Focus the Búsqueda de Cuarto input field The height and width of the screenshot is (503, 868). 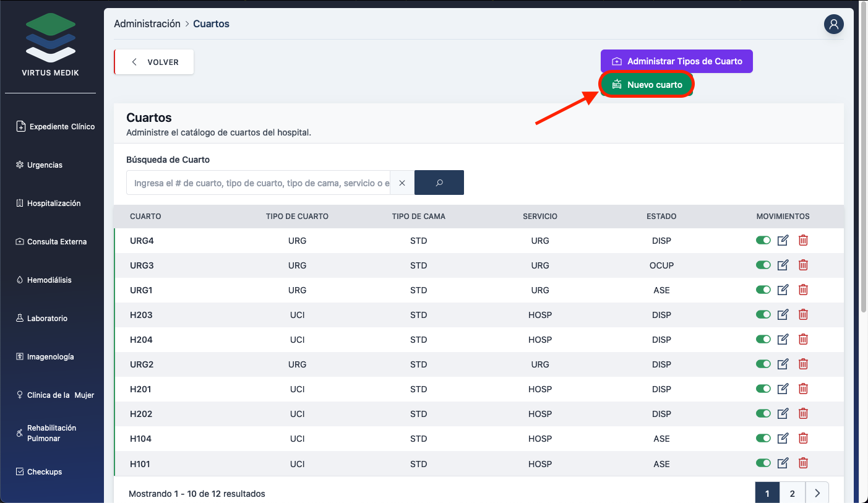(260, 183)
